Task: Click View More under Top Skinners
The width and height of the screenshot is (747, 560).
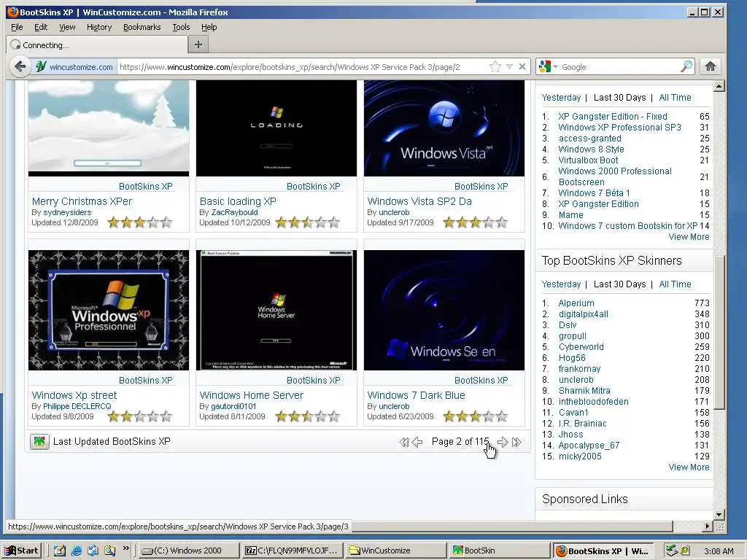Action: click(689, 467)
